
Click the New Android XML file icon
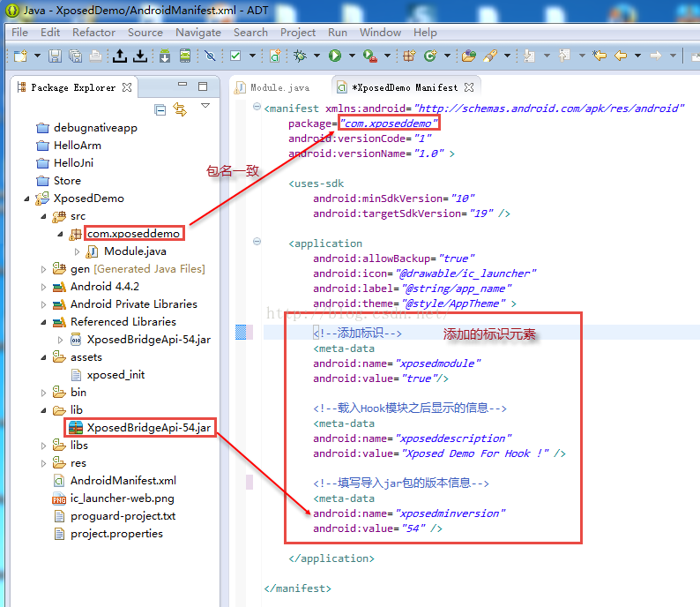click(x=275, y=56)
